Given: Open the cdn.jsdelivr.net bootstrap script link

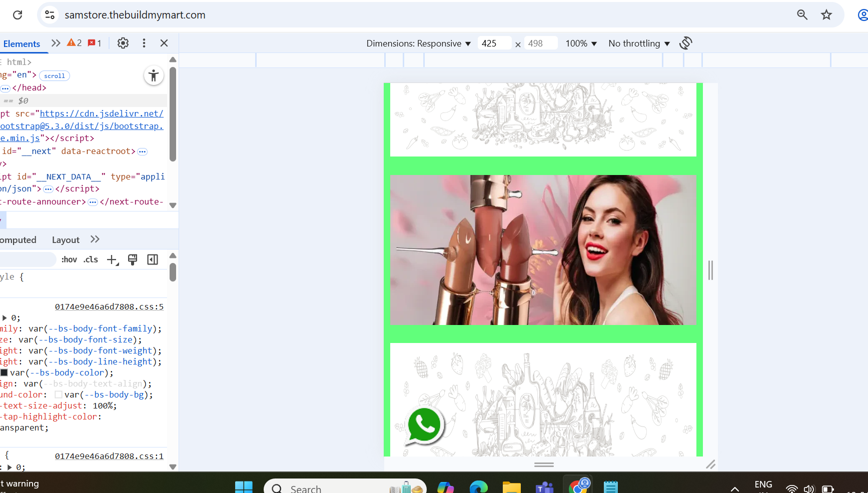Looking at the screenshot, I should (82, 126).
